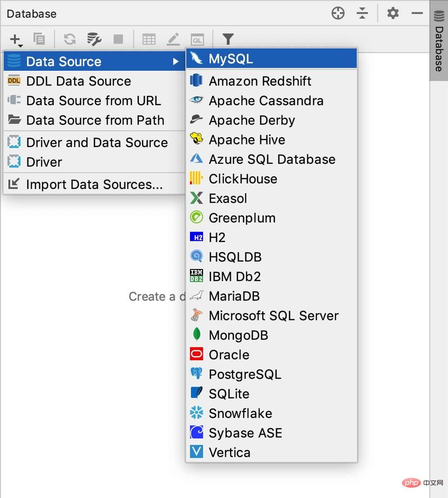Select MySQL from the submenu
This screenshot has width=448, height=498.
[272, 59]
